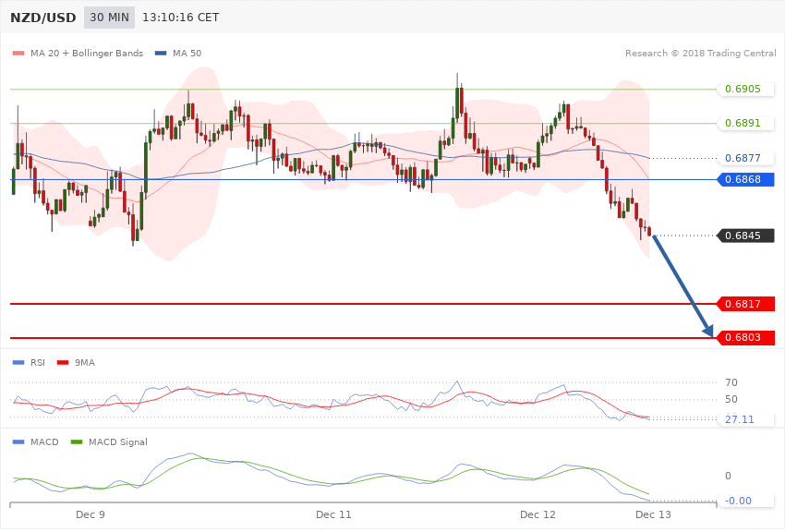The width and height of the screenshot is (785, 532).
Task: Click the blue 0.6868 pivot price tag
Action: click(x=746, y=179)
